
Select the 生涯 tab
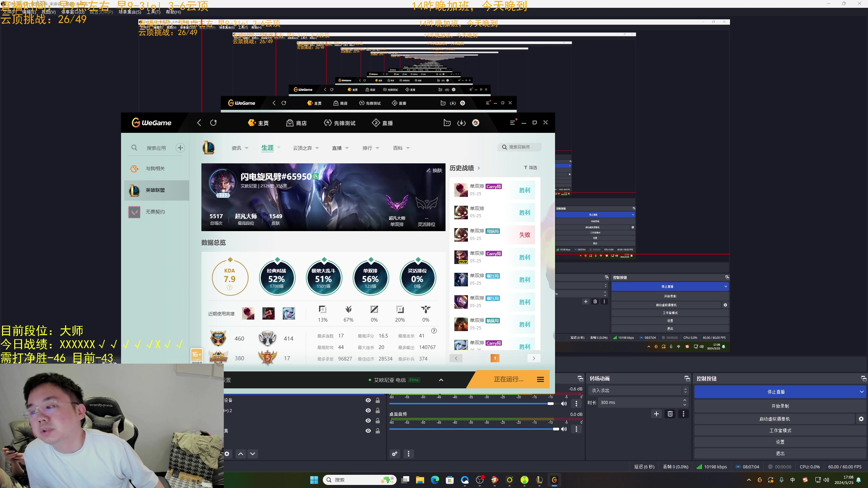(x=268, y=148)
